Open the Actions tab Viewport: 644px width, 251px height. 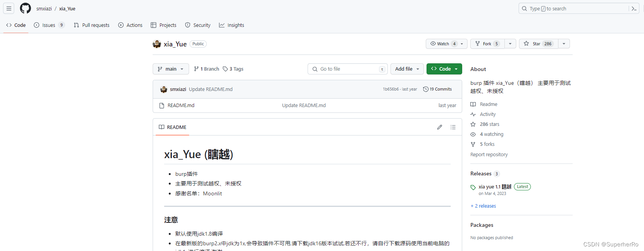point(130,25)
